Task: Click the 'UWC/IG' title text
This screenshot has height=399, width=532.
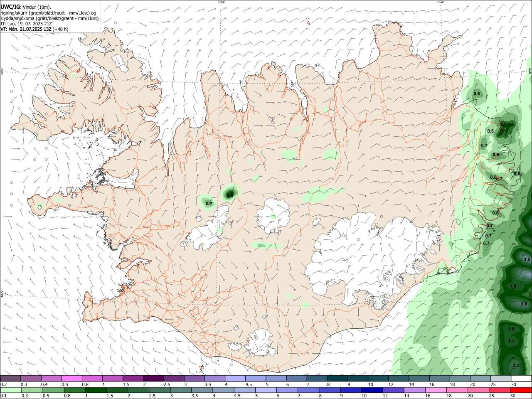Action: (10, 7)
